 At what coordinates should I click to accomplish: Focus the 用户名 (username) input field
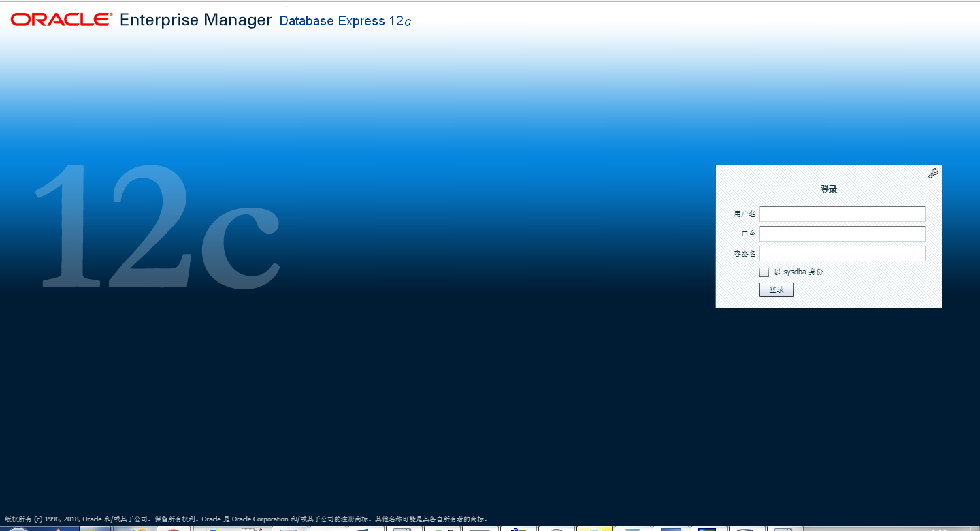tap(843, 214)
